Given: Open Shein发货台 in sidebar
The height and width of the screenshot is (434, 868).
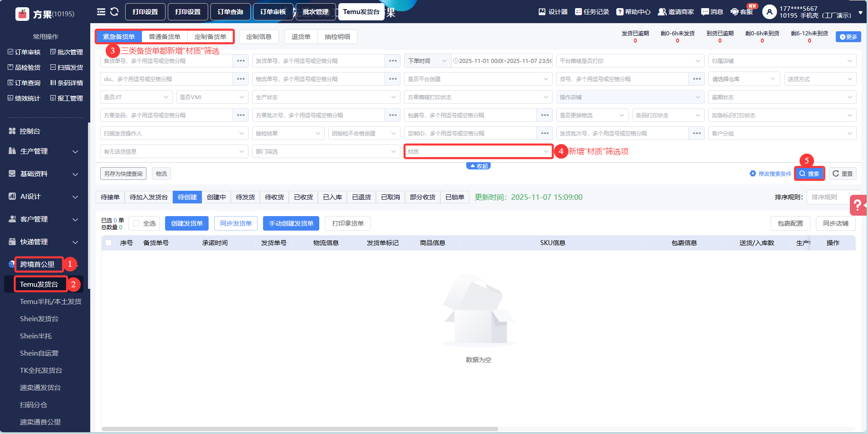Looking at the screenshot, I should coord(39,319).
